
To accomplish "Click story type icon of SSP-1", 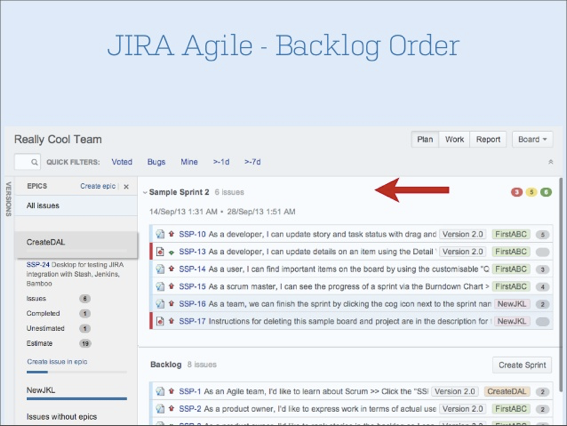I will pyautogui.click(x=160, y=391).
